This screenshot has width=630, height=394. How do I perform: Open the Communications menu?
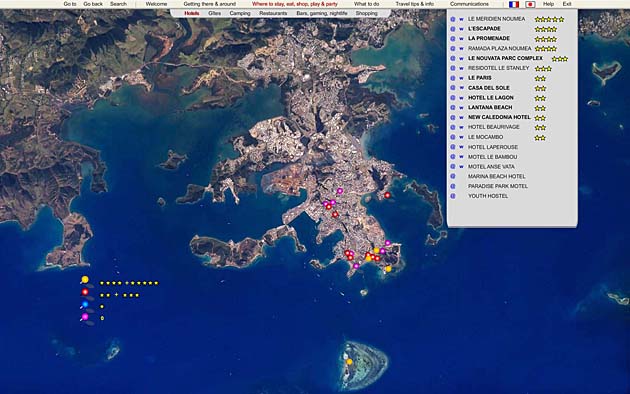pos(469,4)
